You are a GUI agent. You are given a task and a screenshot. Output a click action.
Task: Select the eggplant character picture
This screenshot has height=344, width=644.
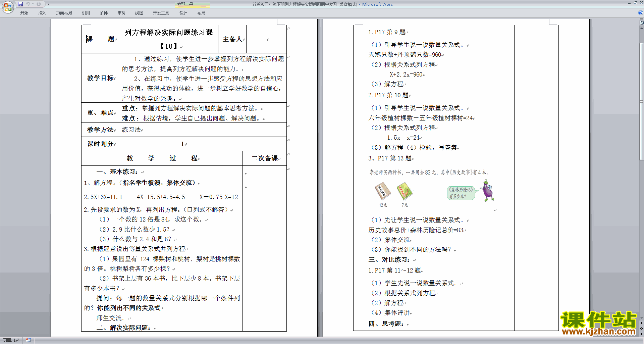[487, 190]
